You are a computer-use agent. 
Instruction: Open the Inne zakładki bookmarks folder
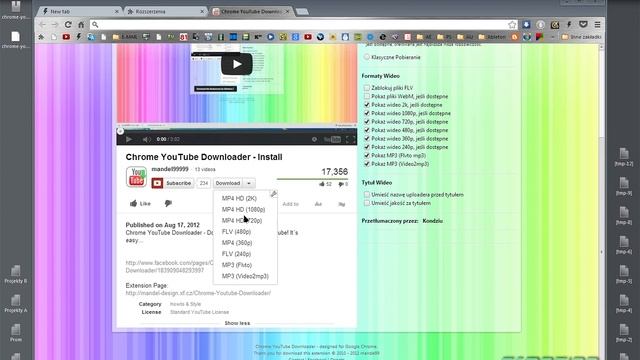click(581, 37)
